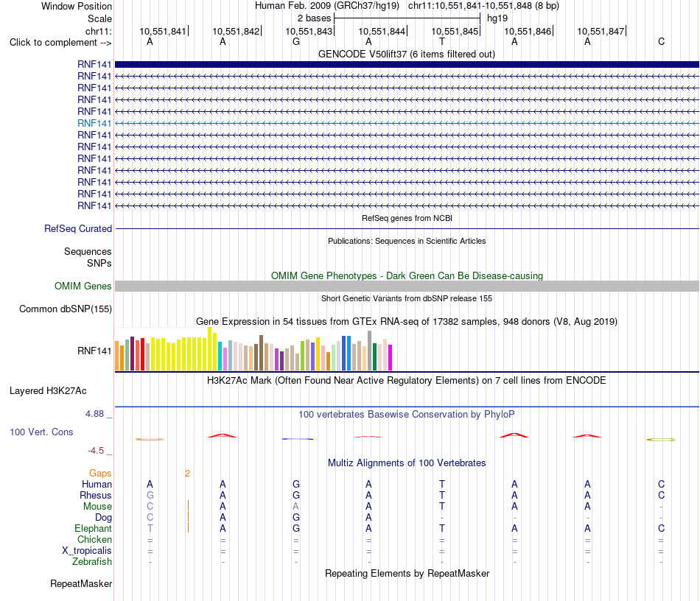Click the tallest yellow bar in GTEx chart
Image resolution: width=700 pixels, height=601 pixels.
coord(210,349)
